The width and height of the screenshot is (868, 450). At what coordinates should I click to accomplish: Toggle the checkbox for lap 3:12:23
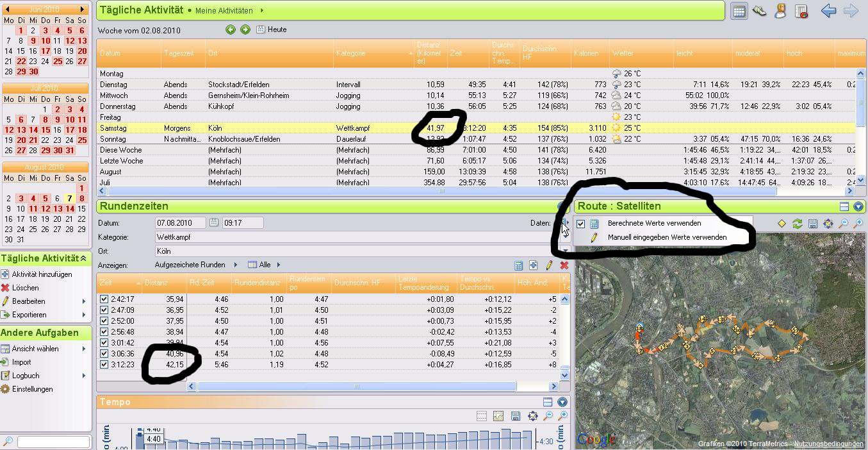104,364
